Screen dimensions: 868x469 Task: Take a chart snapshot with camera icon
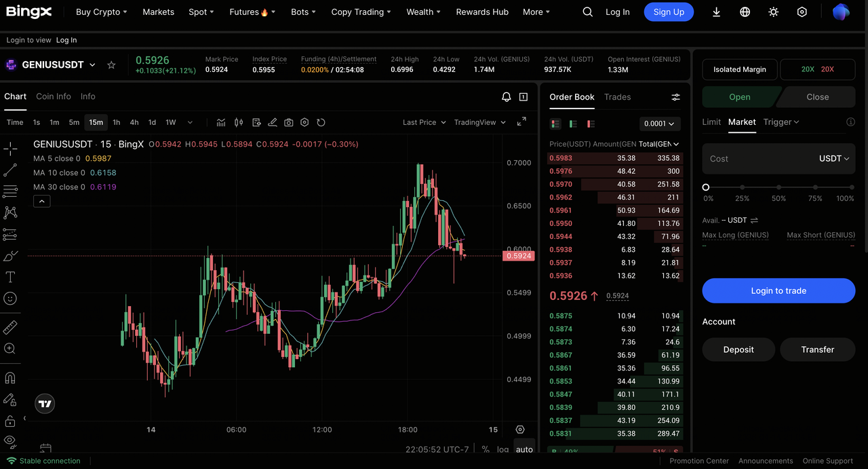(289, 122)
